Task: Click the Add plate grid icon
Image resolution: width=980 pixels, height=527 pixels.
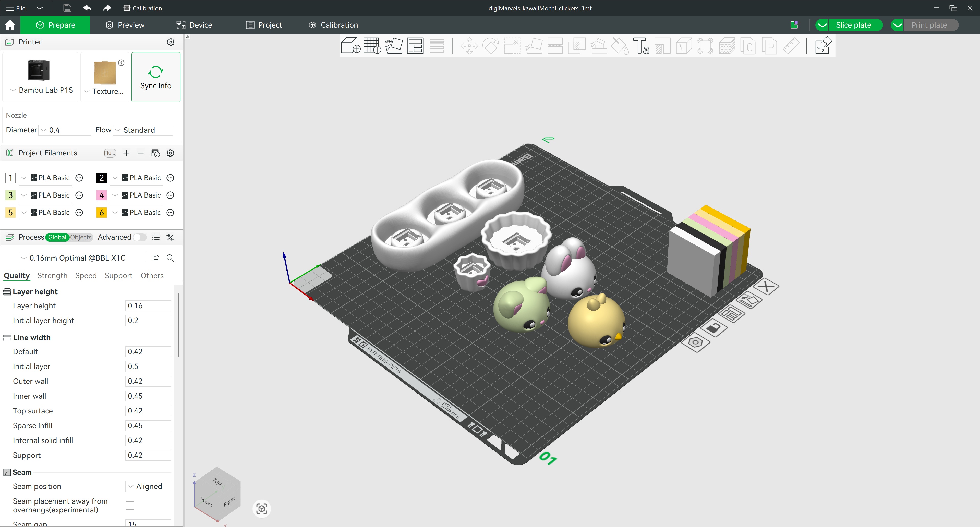Action: [x=372, y=46]
